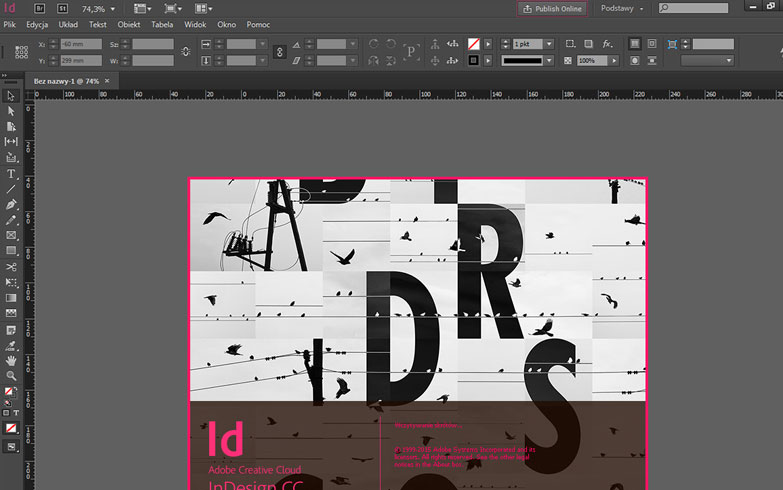Click the Apply None swatch in toolbox
This screenshot has width=783, height=490.
[10, 428]
